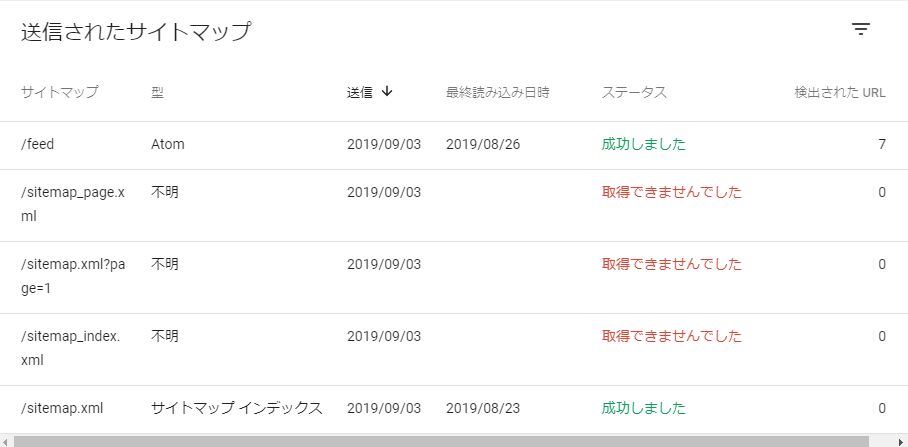Sort by 最終読み込み日時 column header
The height and width of the screenshot is (447, 908).
click(497, 92)
